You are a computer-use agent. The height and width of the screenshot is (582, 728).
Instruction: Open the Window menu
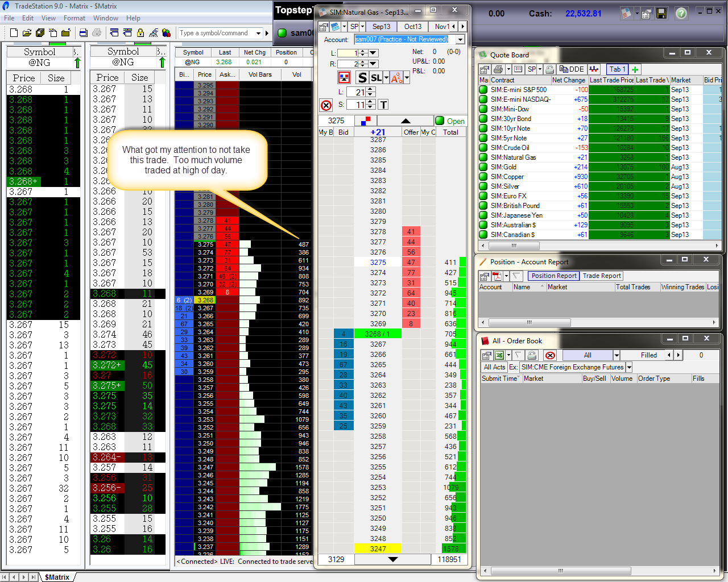pyautogui.click(x=106, y=18)
